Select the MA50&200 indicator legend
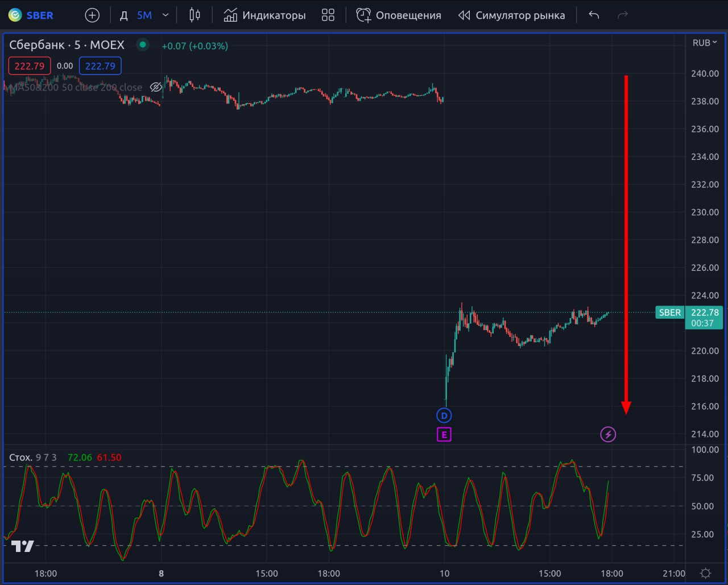The image size is (728, 585). coord(77,88)
